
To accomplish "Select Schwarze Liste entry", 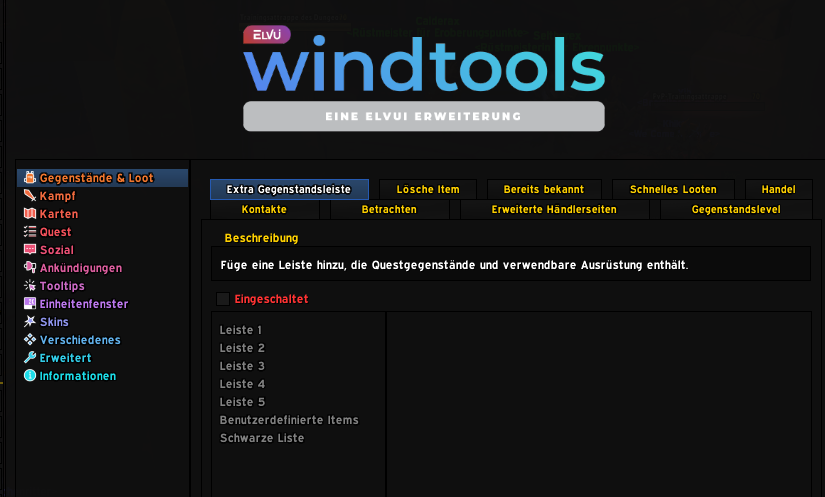I will tap(262, 438).
